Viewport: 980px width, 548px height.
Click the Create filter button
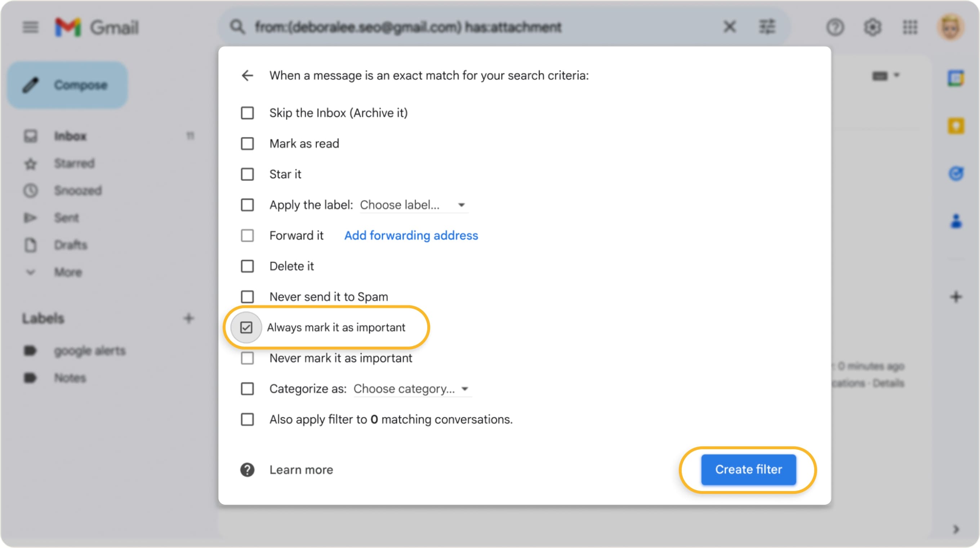click(748, 470)
